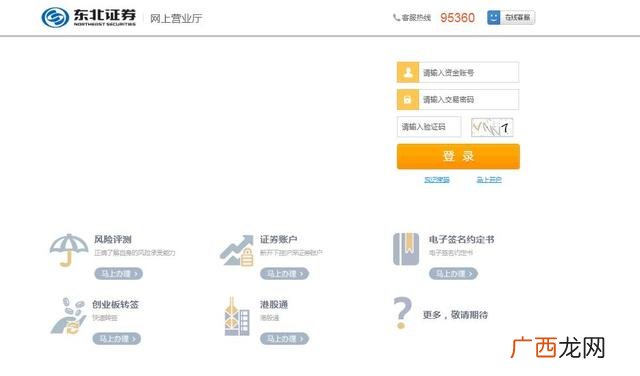Open the 在线客服 online service button
Screen dimensions: 640x376
511,18
